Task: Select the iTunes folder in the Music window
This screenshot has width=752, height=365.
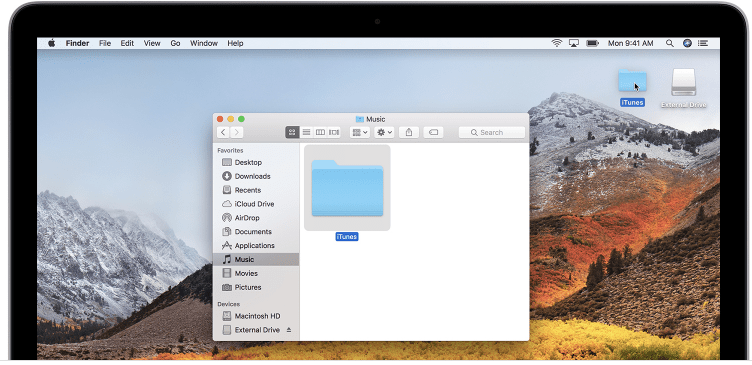Action: click(347, 188)
